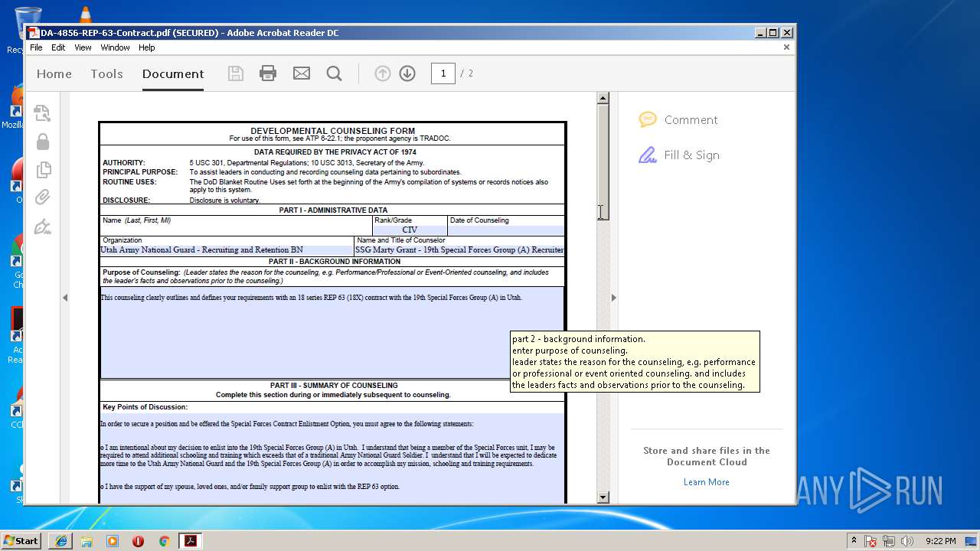980x551 pixels.
Task: Click the network tray icon
Action: click(x=889, y=541)
